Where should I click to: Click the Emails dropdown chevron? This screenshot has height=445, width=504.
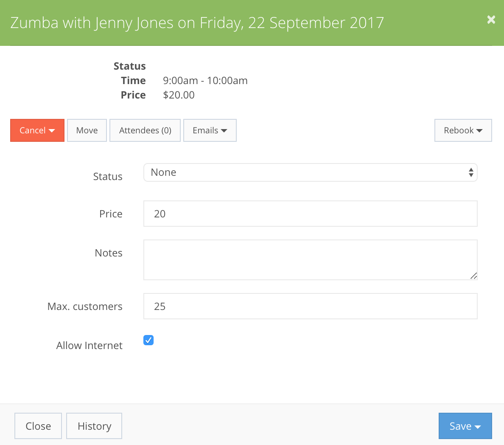pyautogui.click(x=225, y=131)
